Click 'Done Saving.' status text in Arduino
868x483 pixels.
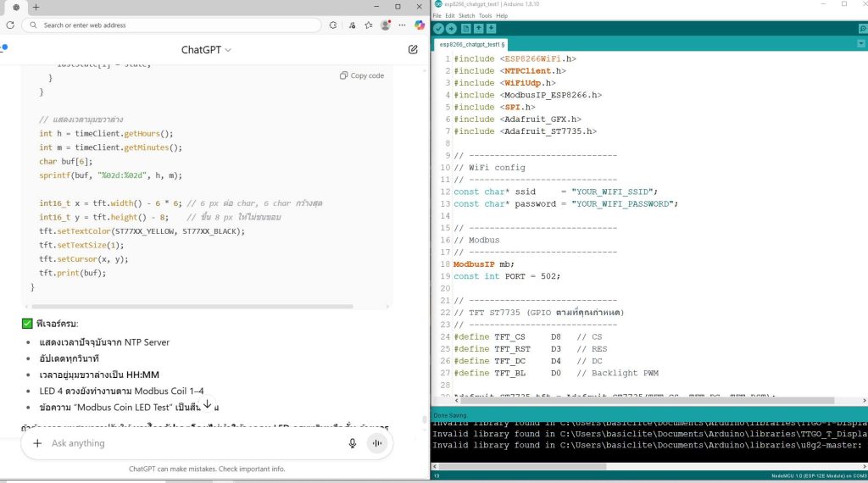tap(450, 415)
